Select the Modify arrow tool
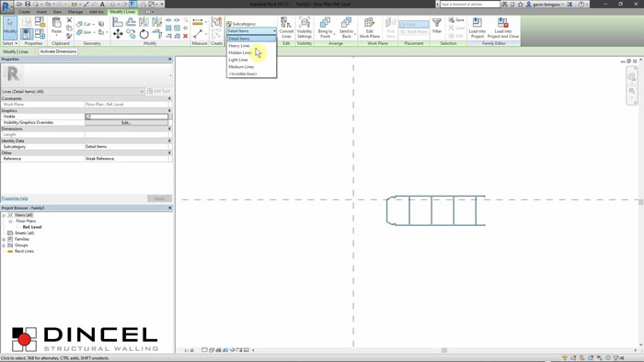 click(10, 27)
